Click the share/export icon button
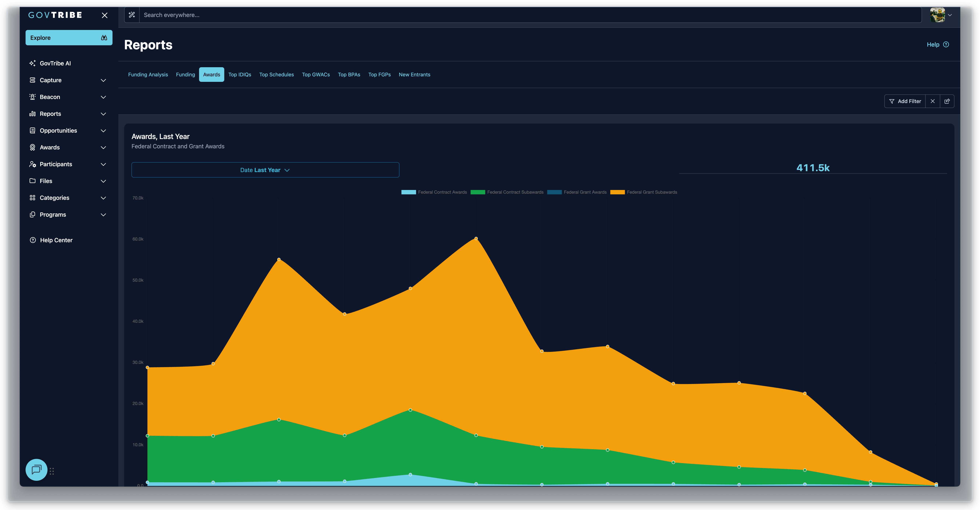 (947, 101)
